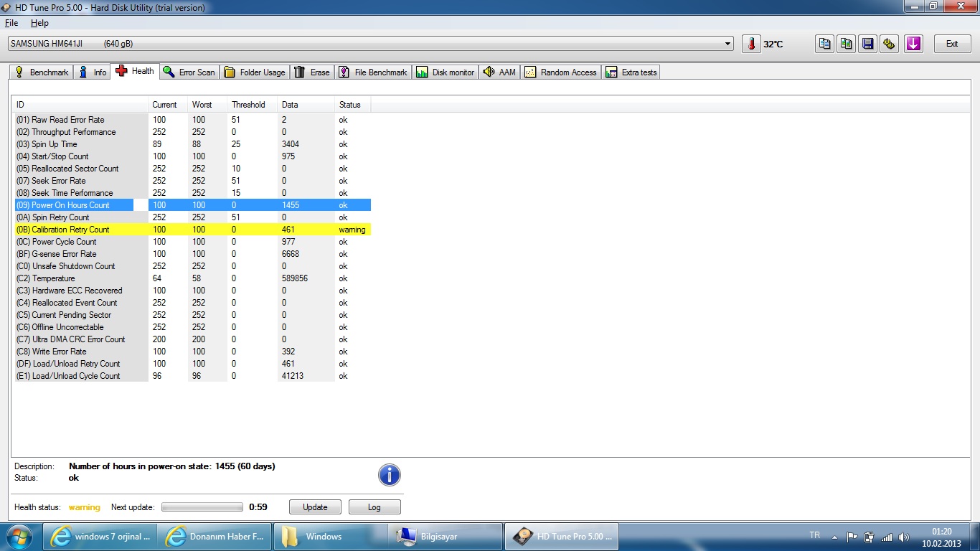
Task: Select the Throughput Performance row
Action: (192, 132)
